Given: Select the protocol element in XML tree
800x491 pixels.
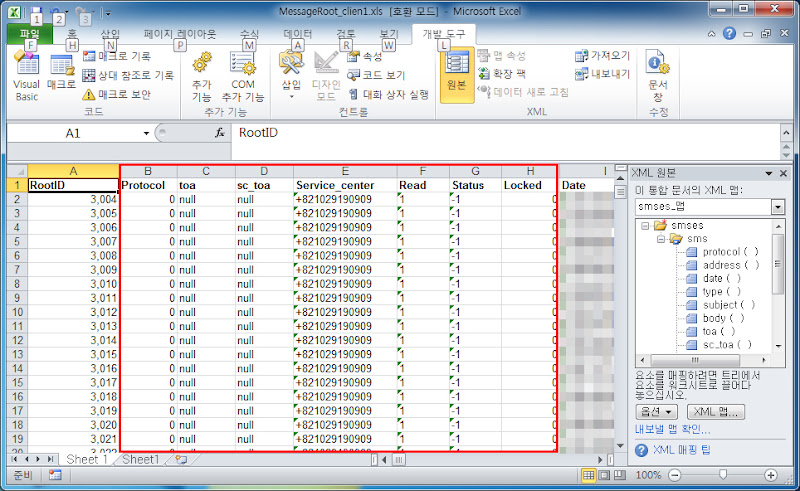Looking at the screenshot, I should (721, 252).
